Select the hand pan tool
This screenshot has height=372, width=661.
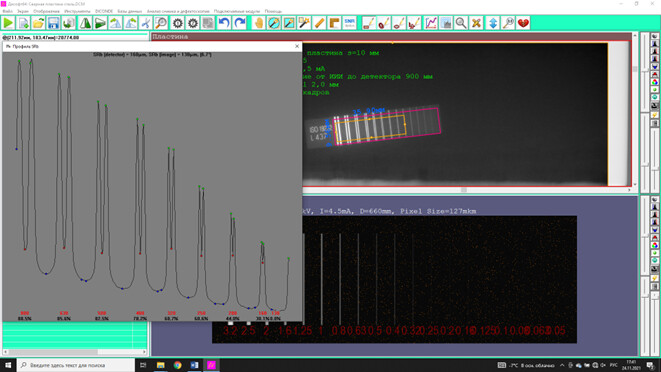258,23
